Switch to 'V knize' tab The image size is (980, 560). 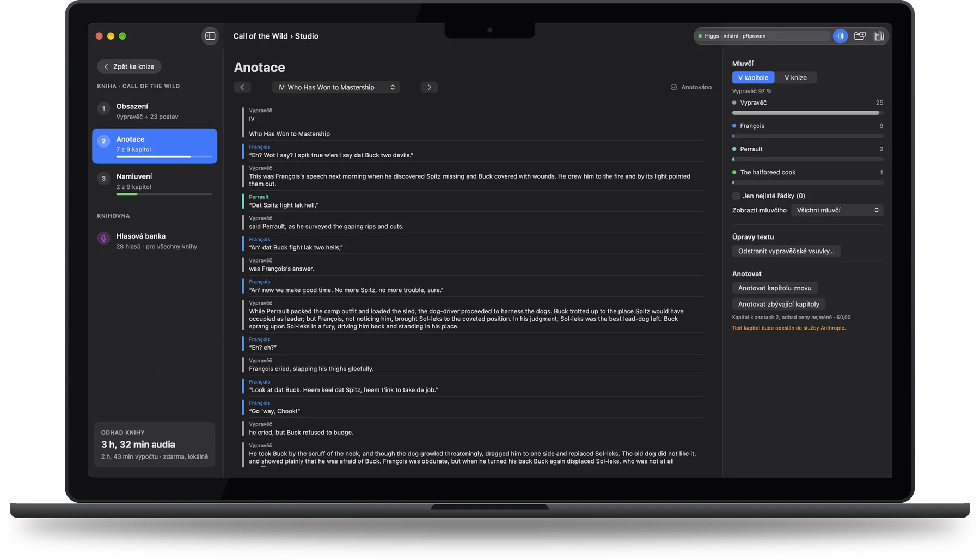click(x=795, y=78)
